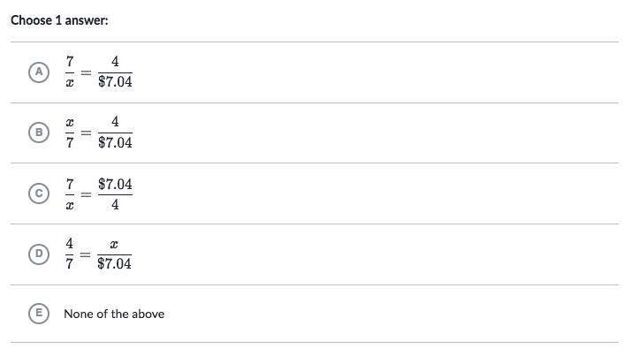Click the equation 7/x = 4/$7.04
This screenshot has width=639, height=364.
tap(99, 72)
